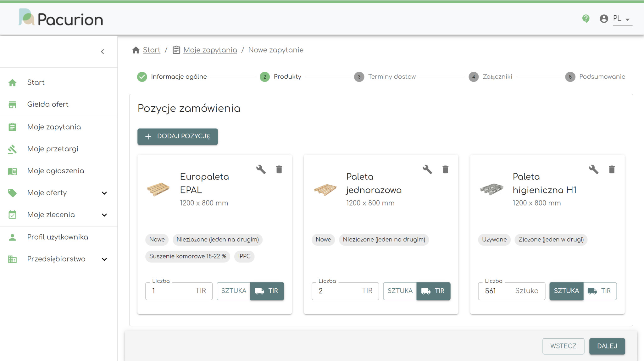Screen dimensions: 644x361
Task: Follow the Start breadcrumb link
Action: click(152, 50)
